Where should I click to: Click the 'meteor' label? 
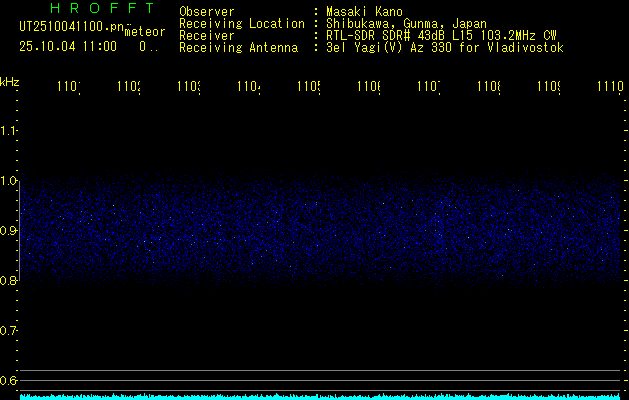[144, 32]
